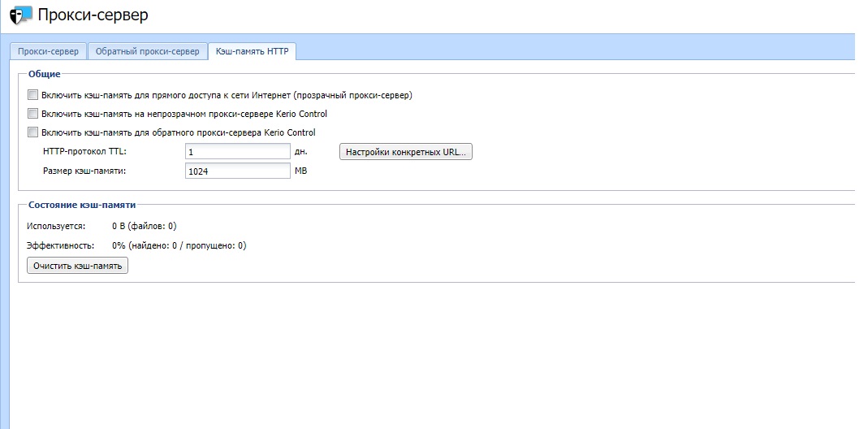The height and width of the screenshot is (429, 868).
Task: Click the Общие section heading
Action: (x=45, y=74)
